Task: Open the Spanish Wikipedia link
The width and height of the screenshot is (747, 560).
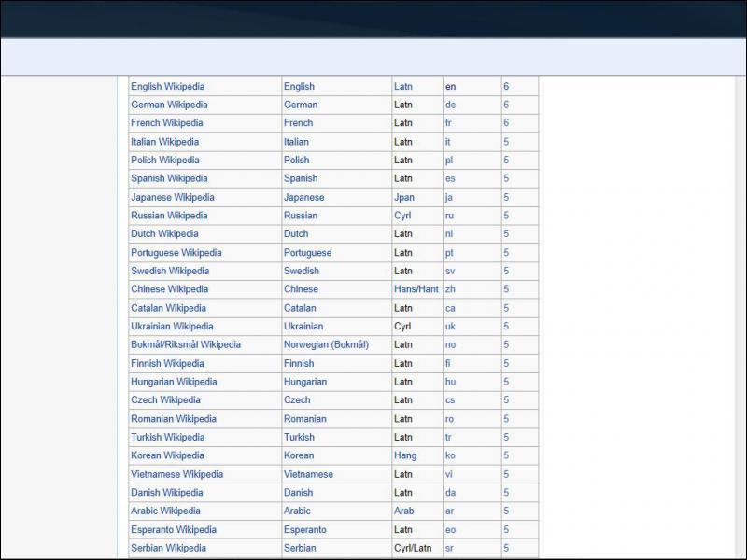Action: point(169,178)
